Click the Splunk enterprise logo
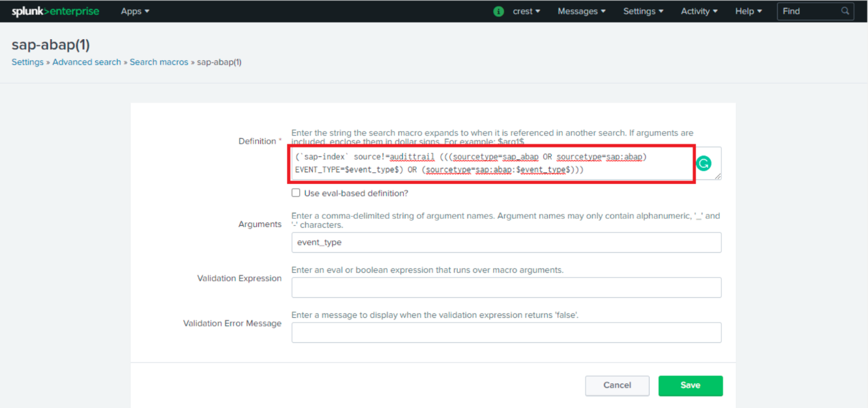Screen dimensions: 868x408 (x=55, y=11)
